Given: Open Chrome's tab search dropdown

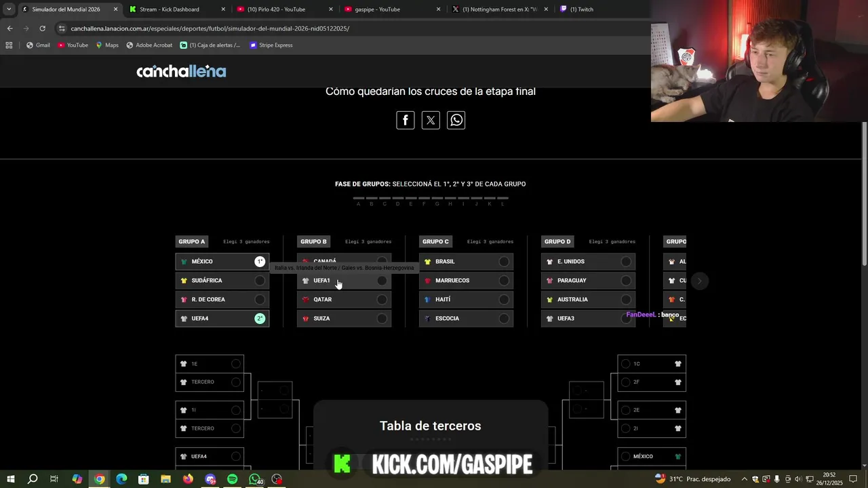Looking at the screenshot, I should [x=9, y=9].
